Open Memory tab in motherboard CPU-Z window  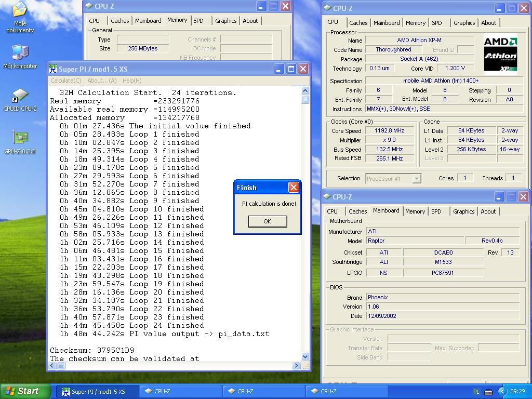tap(415, 211)
